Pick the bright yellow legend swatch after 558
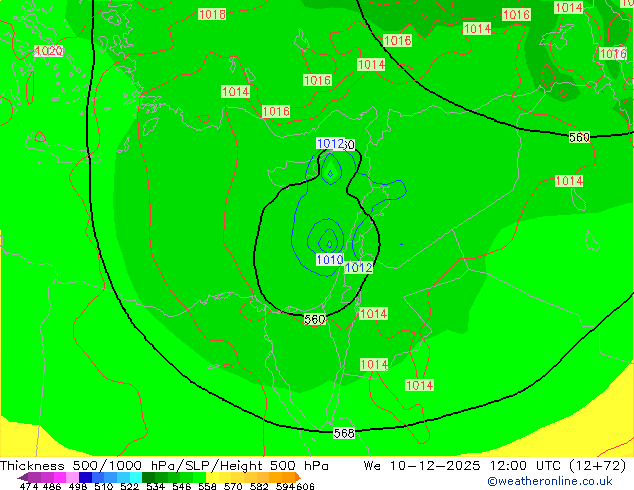The width and height of the screenshot is (634, 490). coord(212,477)
